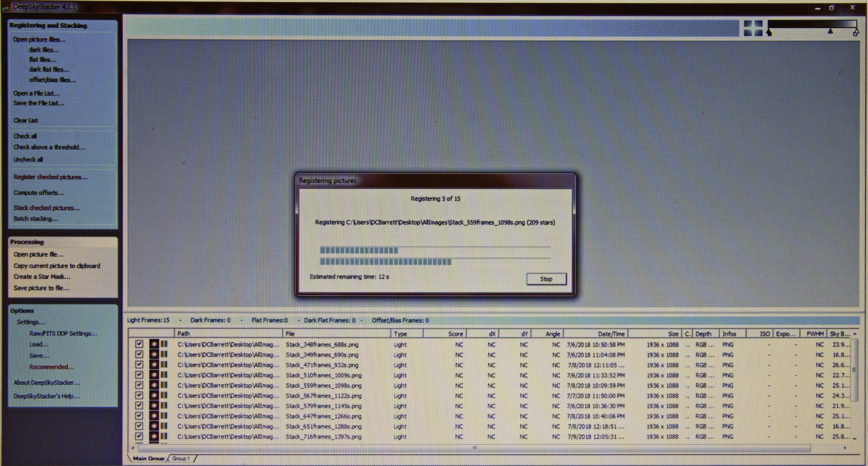
Task: Uncheck the Stack_349frames_690s.png checkbox
Action: click(139, 354)
